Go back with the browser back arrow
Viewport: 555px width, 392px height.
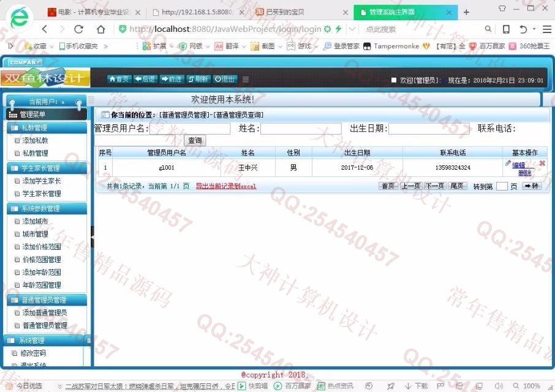click(x=45, y=29)
